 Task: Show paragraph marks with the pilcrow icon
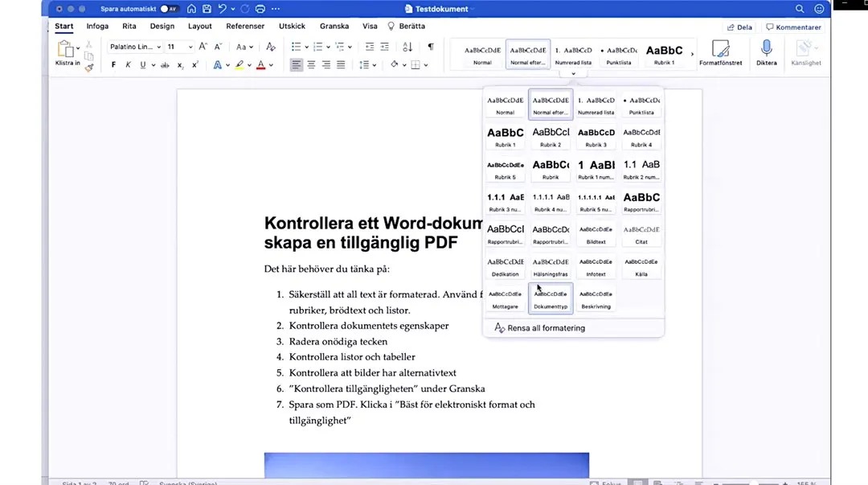pos(431,46)
